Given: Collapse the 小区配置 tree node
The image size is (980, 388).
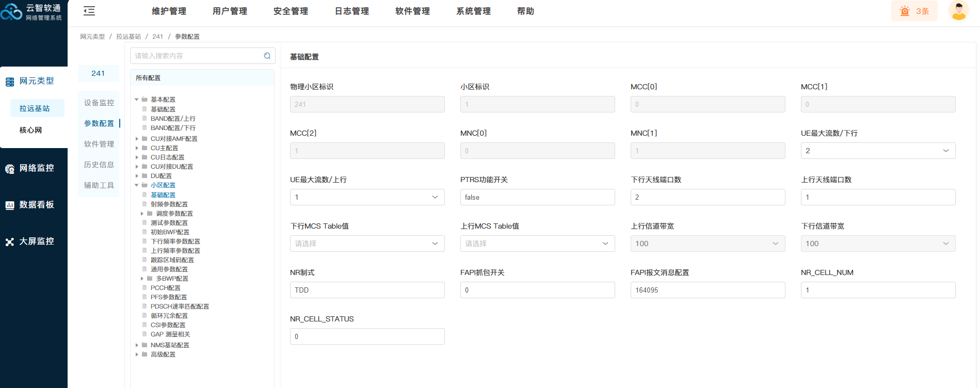Looking at the screenshot, I should 137,185.
